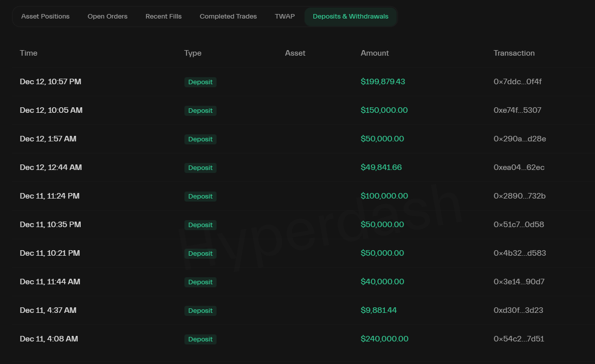Follow transaction hash 0x290a...d28e
The width and height of the screenshot is (595, 364).
pyautogui.click(x=519, y=139)
